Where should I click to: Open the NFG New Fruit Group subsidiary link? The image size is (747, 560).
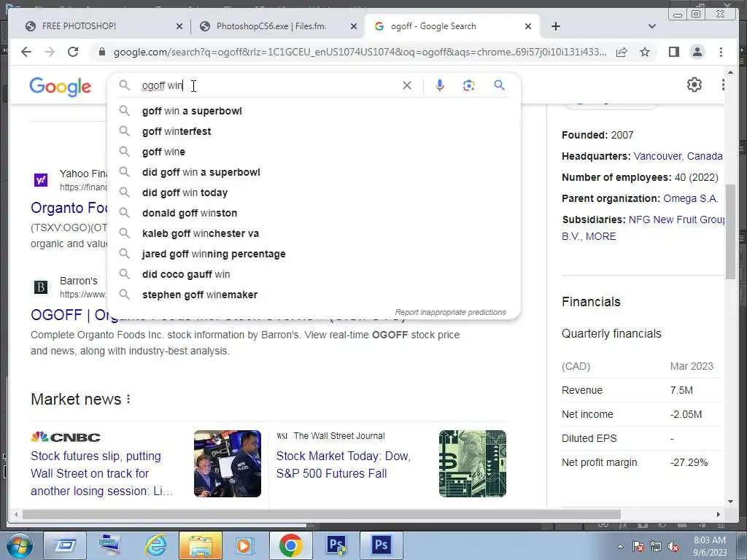tap(676, 219)
